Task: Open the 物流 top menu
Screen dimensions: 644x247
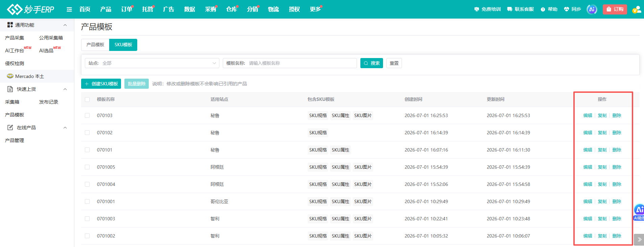Action: [273, 9]
